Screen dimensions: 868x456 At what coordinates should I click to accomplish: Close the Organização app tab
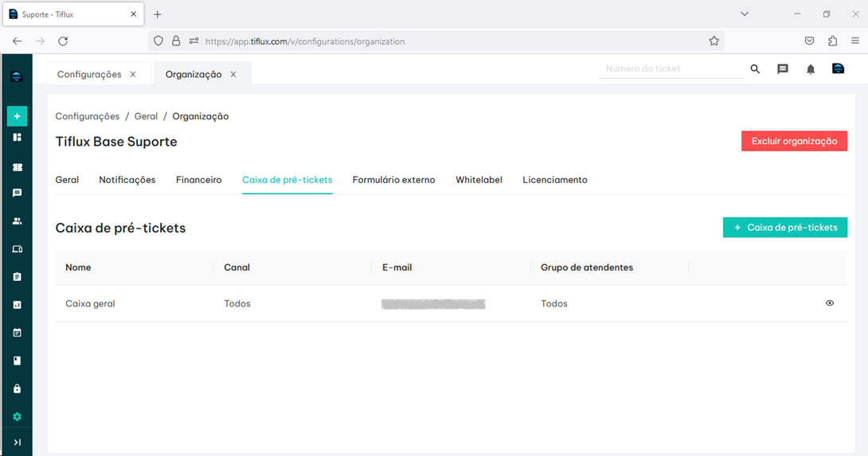pos(233,75)
